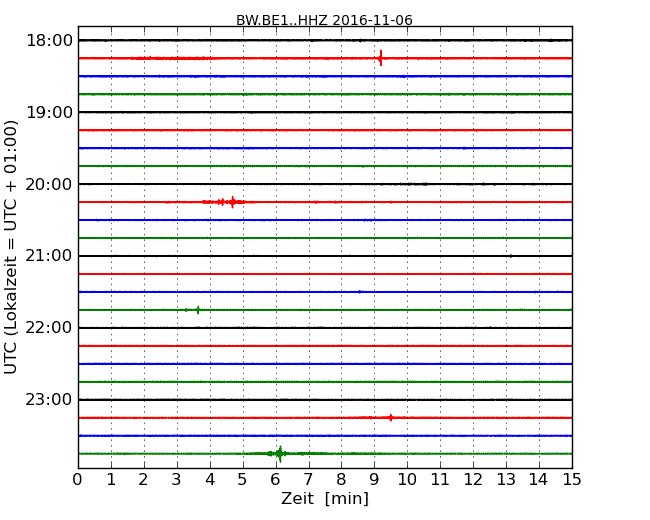Click the x-axis tick label 8
650x520 pixels.
click(341, 480)
